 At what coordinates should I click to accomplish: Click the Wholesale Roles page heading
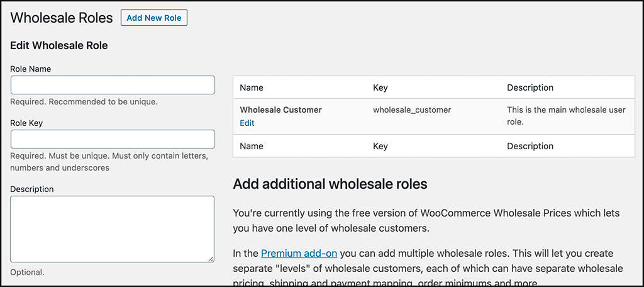[x=62, y=18]
